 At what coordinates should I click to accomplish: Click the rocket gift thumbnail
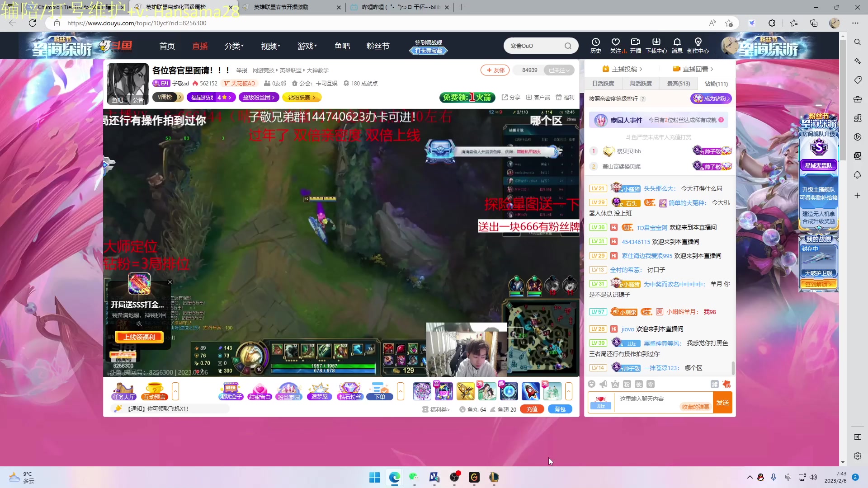(531, 391)
